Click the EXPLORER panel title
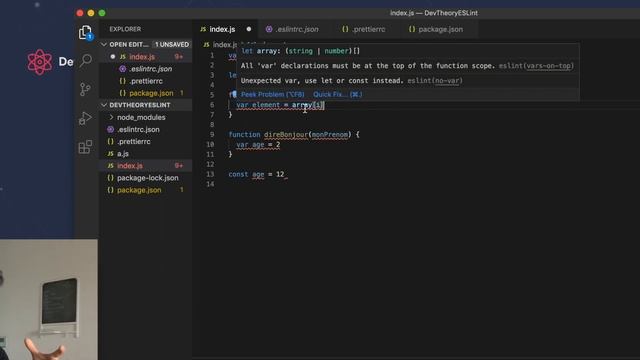This screenshot has height=360, width=640. 125,29
